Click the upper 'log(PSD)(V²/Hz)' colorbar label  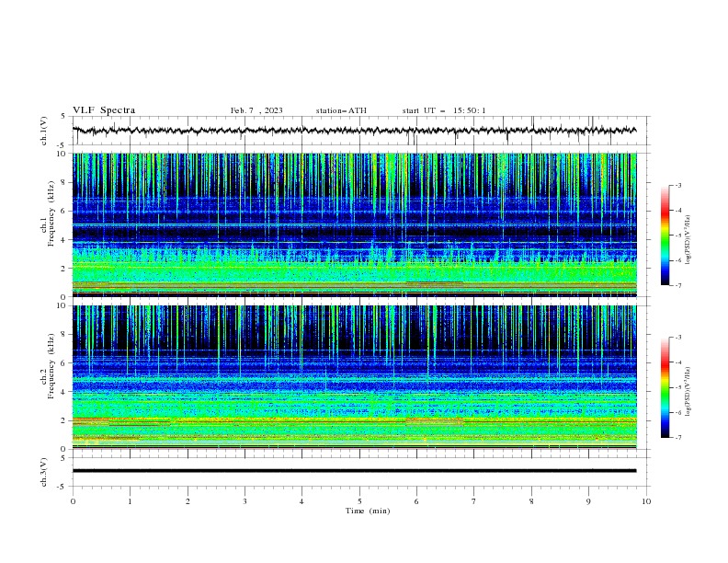tap(688, 240)
